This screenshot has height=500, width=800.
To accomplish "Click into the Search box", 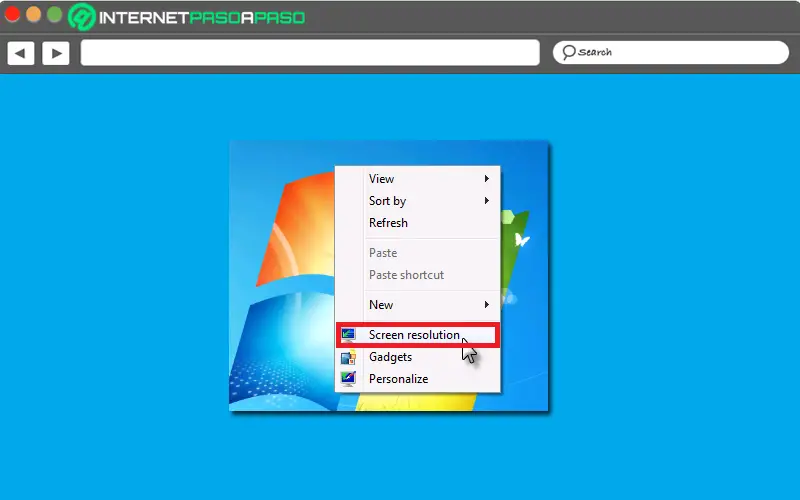I will click(x=671, y=52).
